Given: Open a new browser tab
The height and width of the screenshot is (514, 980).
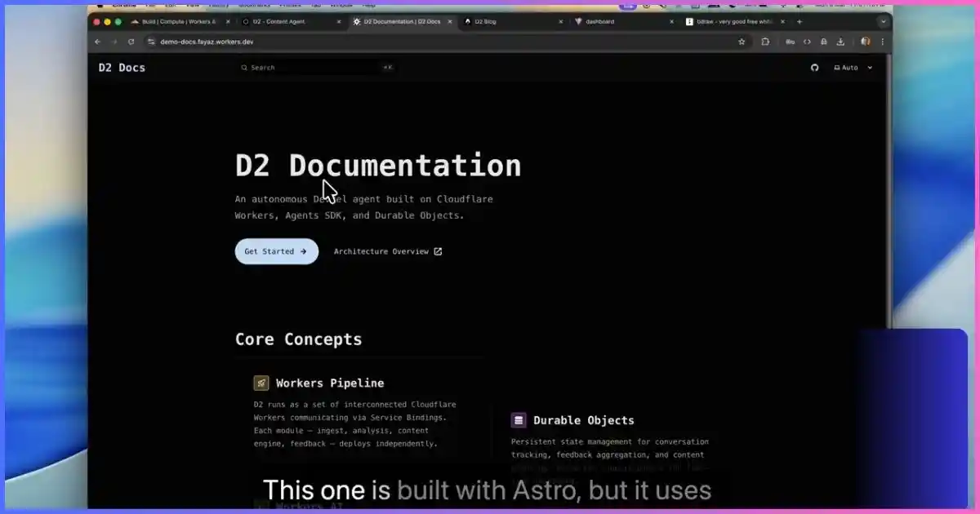Looking at the screenshot, I should [800, 21].
